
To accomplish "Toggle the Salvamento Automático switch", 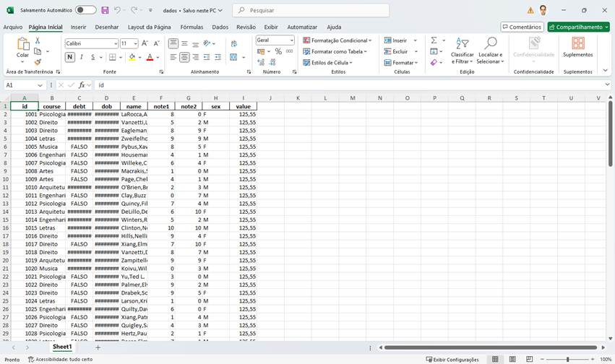I will click(x=85, y=10).
